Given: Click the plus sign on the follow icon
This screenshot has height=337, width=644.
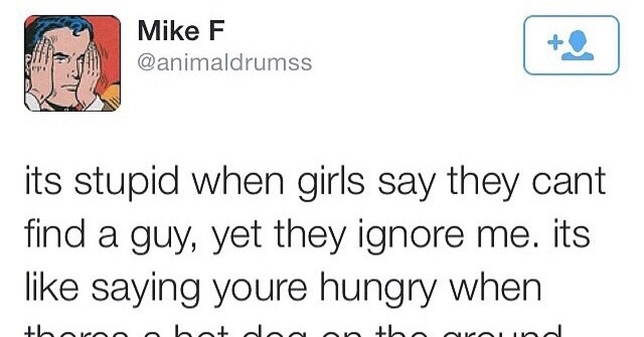Looking at the screenshot, I should [554, 41].
